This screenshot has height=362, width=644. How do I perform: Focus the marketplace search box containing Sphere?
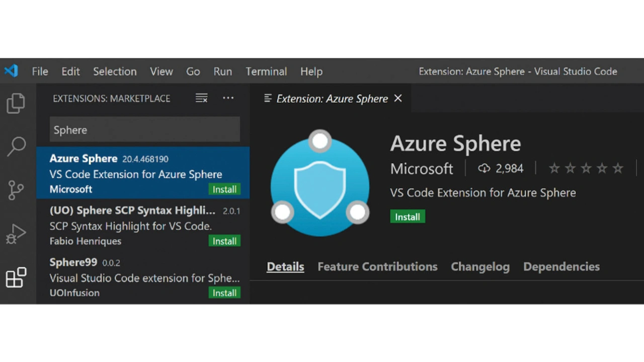point(144,130)
